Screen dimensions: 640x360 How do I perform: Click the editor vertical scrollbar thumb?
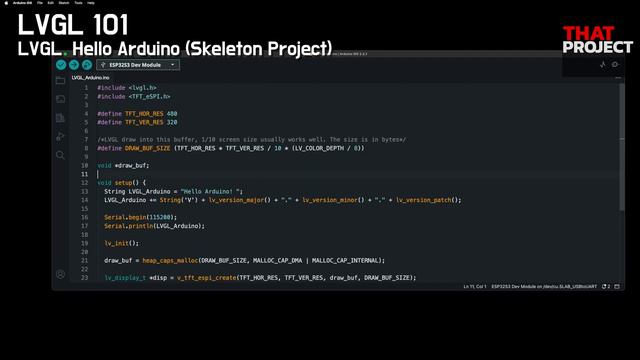point(622,147)
